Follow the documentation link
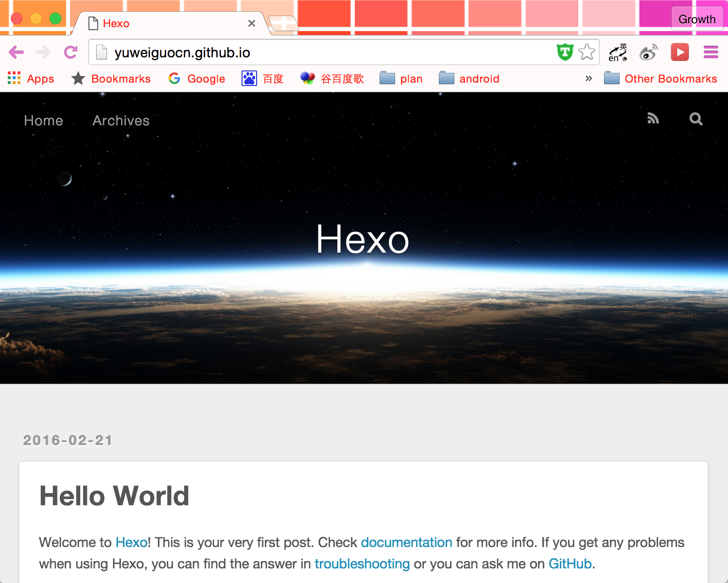The image size is (728, 583). coord(406,542)
